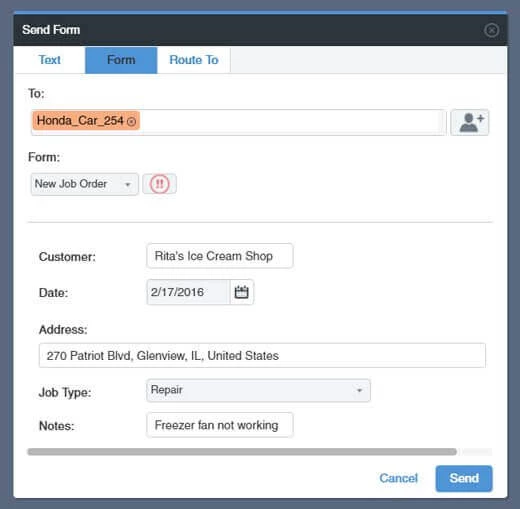Click the horizontal scrollbar thumb
The width and height of the screenshot is (520, 509).
242,452
